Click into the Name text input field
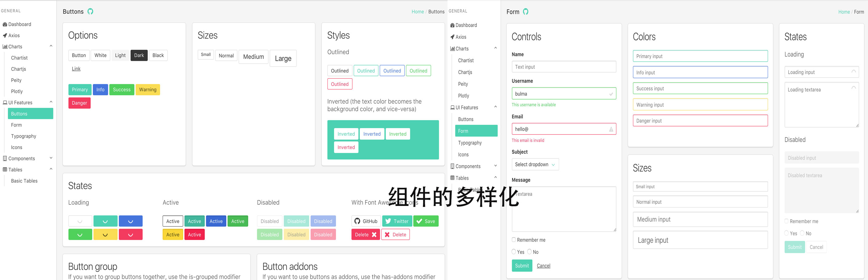 click(563, 67)
